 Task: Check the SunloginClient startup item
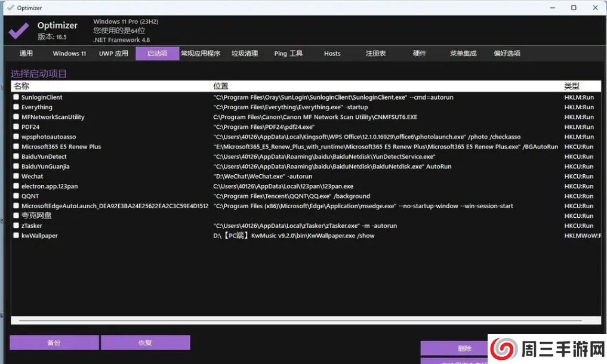17,97
